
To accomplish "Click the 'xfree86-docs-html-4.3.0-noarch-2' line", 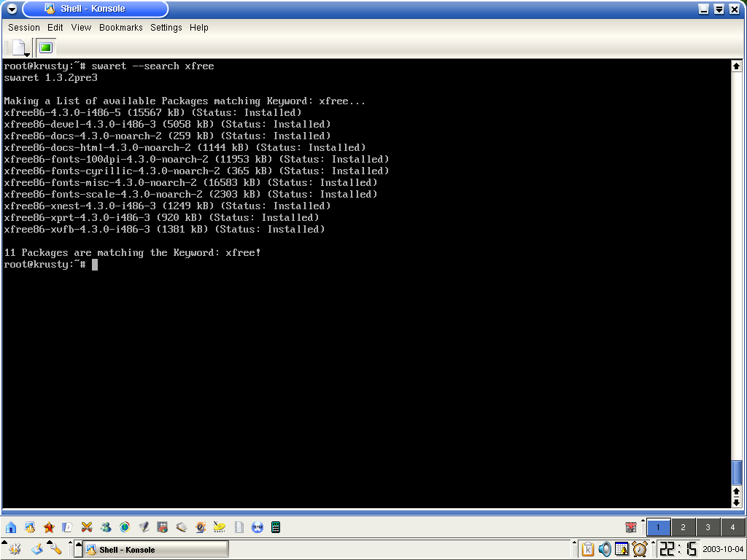I will click(x=185, y=147).
